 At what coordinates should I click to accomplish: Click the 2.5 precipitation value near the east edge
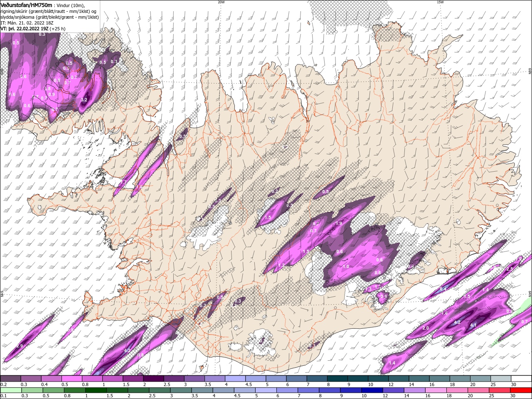coord(510,269)
